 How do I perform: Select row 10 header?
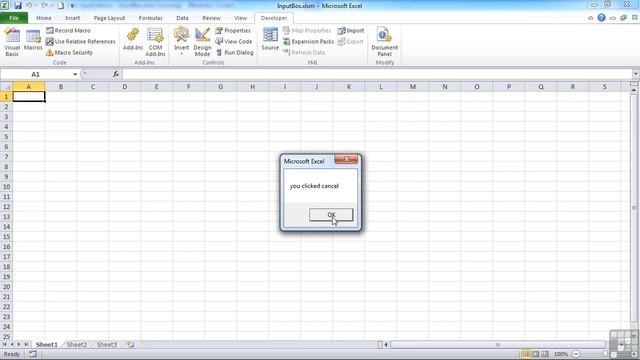click(7, 187)
